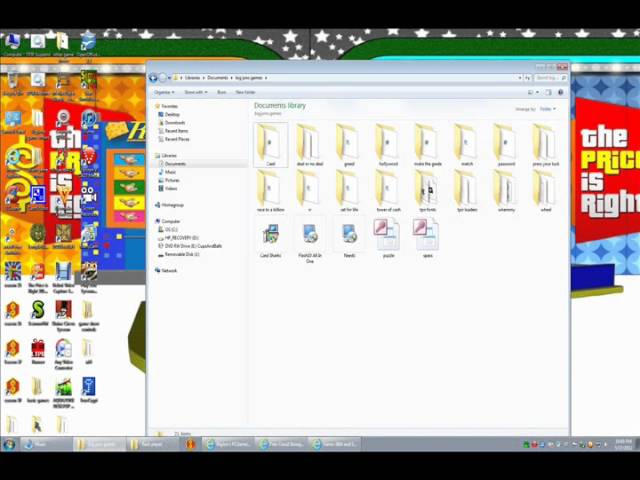Click the taskbar clock
Image resolution: width=640 pixels, height=480 pixels.
pos(623,444)
